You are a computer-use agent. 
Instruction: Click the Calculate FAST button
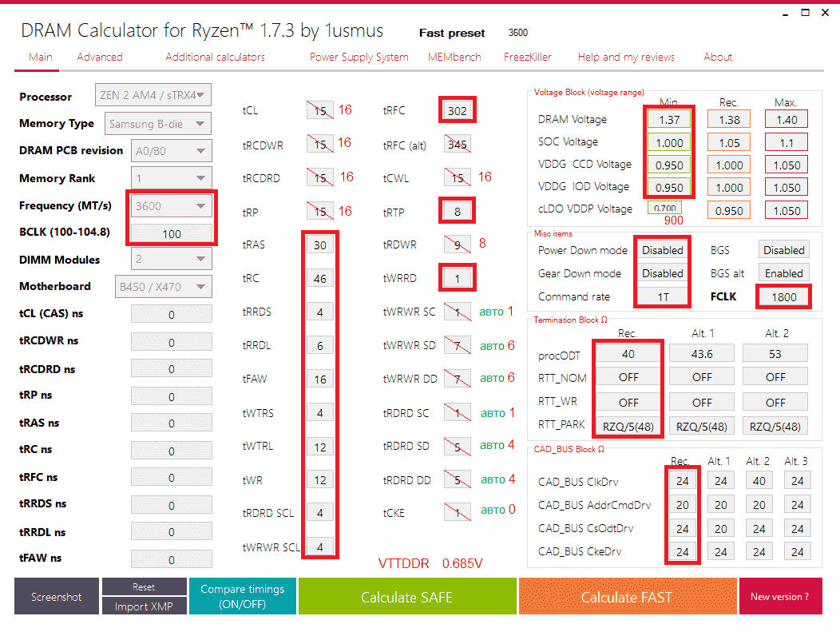click(x=627, y=596)
